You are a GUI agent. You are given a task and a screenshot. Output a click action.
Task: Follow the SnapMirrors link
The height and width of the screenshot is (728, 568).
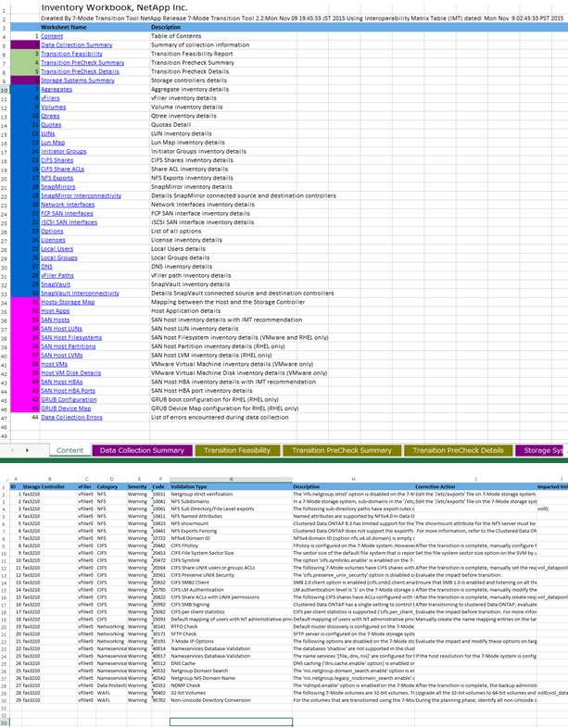pos(58,187)
